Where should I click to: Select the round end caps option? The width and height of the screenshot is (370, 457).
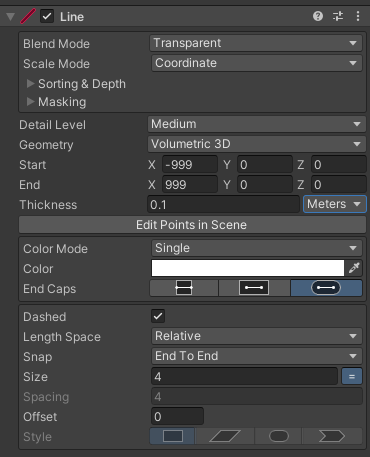326,288
